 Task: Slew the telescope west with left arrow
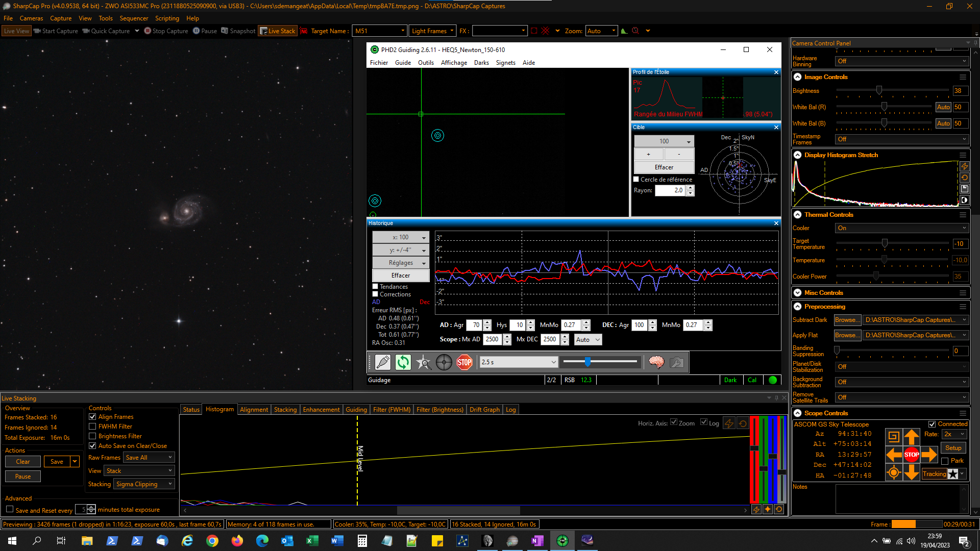(894, 455)
